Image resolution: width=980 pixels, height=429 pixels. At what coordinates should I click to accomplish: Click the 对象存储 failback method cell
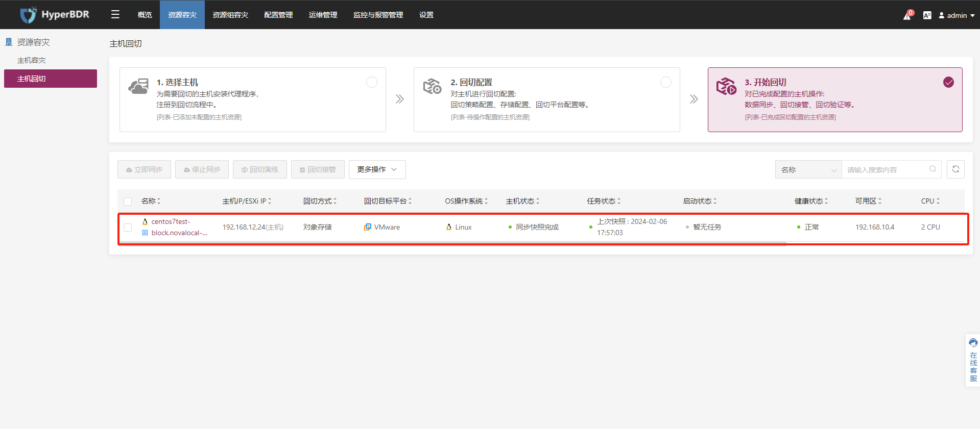(x=318, y=228)
